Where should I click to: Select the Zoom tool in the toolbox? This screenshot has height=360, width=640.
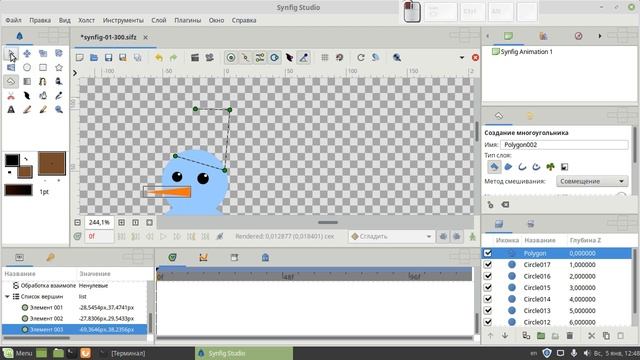pos(59,109)
